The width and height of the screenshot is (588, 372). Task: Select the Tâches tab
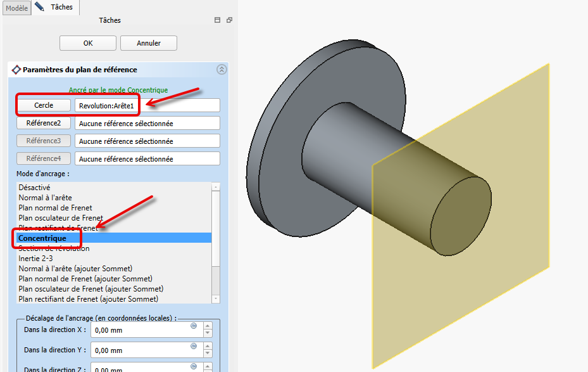tap(61, 8)
